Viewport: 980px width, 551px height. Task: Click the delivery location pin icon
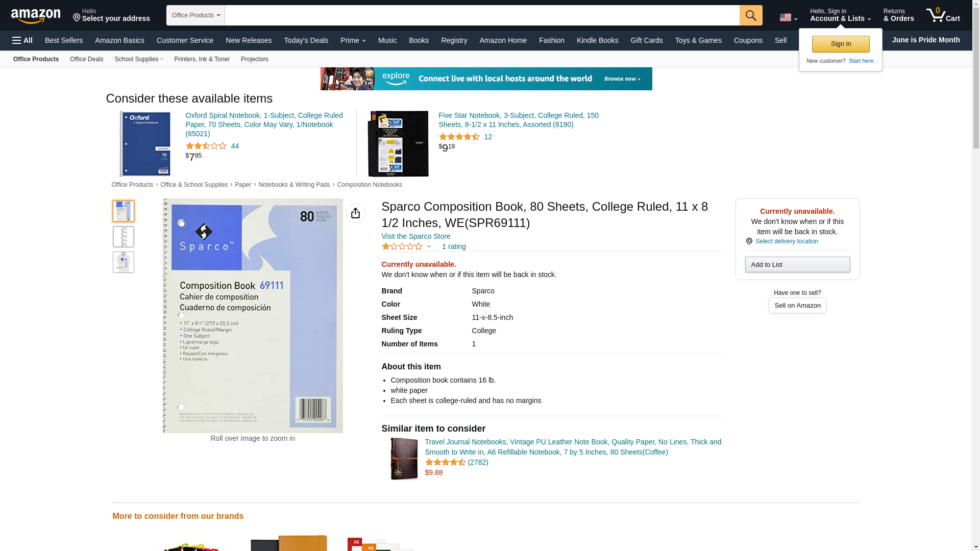click(x=749, y=241)
